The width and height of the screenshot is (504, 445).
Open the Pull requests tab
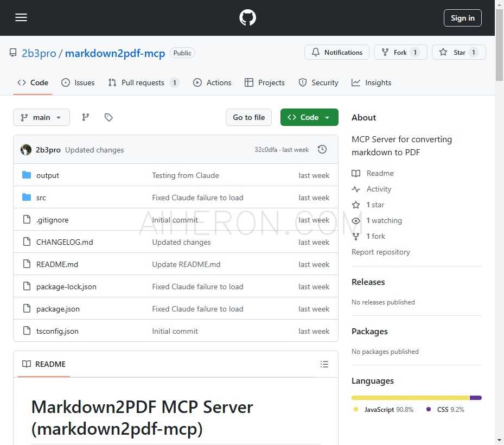[143, 82]
